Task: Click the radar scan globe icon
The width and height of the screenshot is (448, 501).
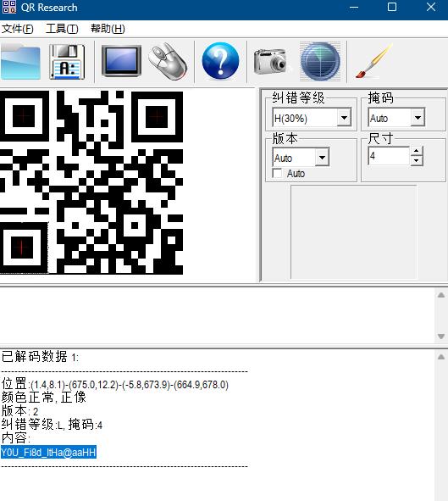Action: (320, 61)
